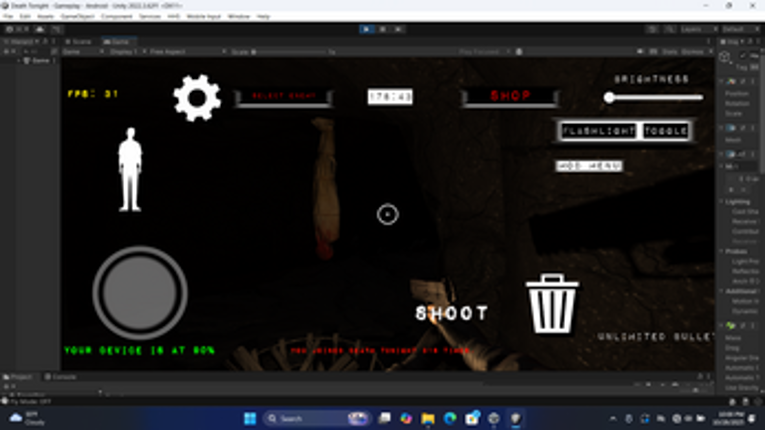The height and width of the screenshot is (430, 765).
Task: Switch to the Scene tab
Action: [78, 42]
